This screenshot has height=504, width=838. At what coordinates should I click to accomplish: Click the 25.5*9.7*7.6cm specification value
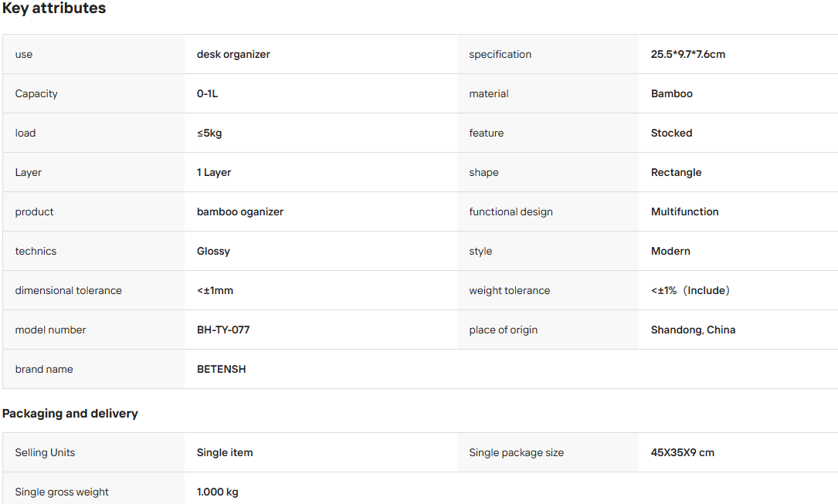click(x=688, y=55)
